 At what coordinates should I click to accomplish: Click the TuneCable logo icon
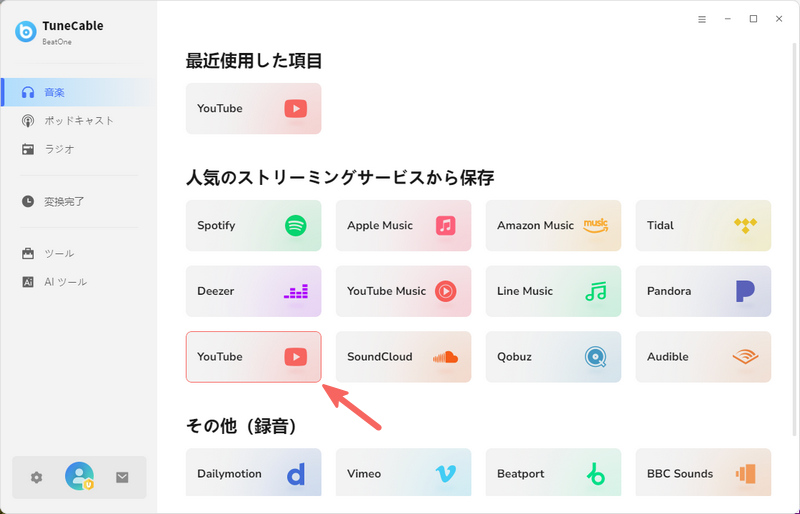coord(26,32)
